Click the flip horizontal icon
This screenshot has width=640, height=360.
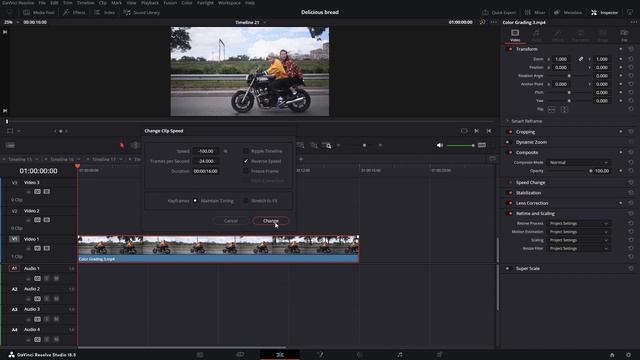(x=551, y=109)
